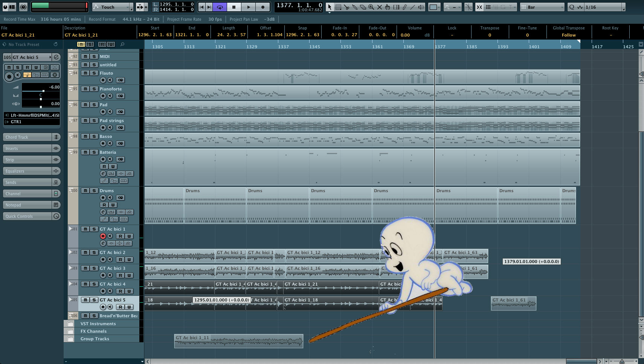The image size is (644, 364).
Task: Toggle musical timebase note button in inspector
Action: 27,75
